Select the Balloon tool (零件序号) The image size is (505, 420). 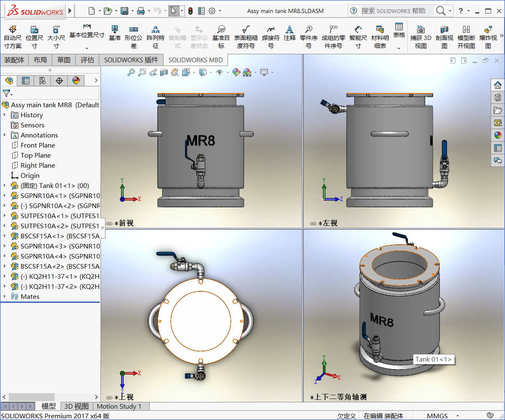tap(309, 37)
